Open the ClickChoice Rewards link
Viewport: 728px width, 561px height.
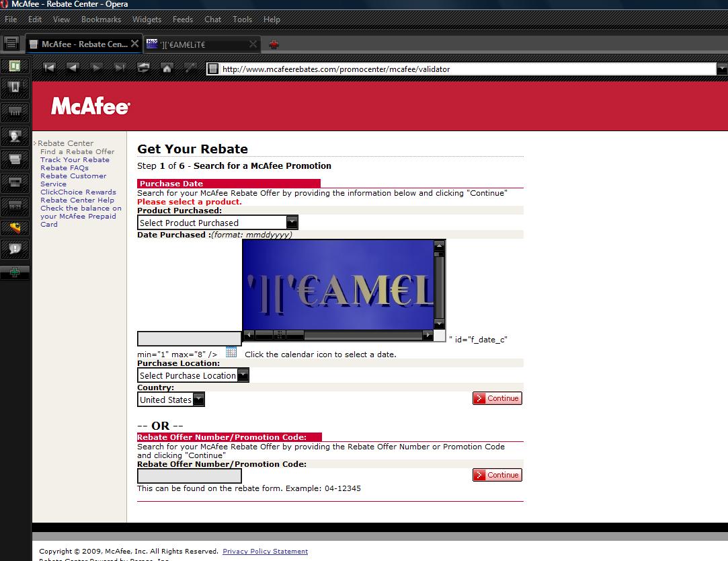coord(78,192)
